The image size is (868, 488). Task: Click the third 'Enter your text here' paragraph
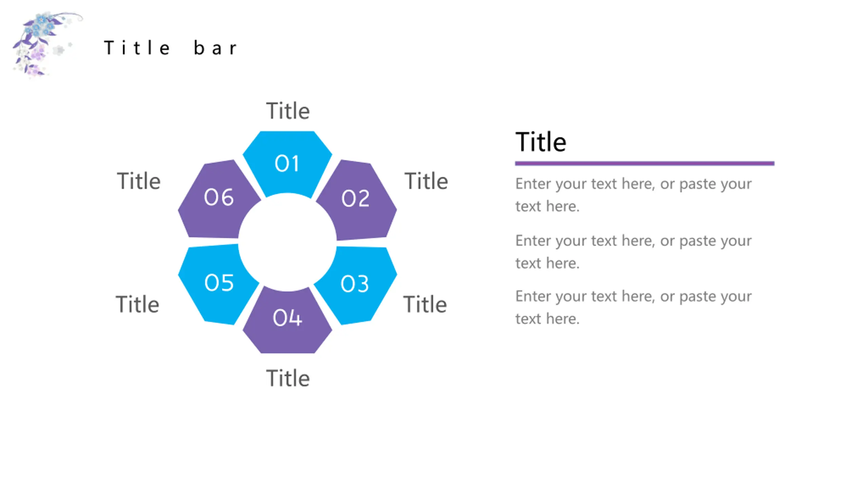[633, 307]
